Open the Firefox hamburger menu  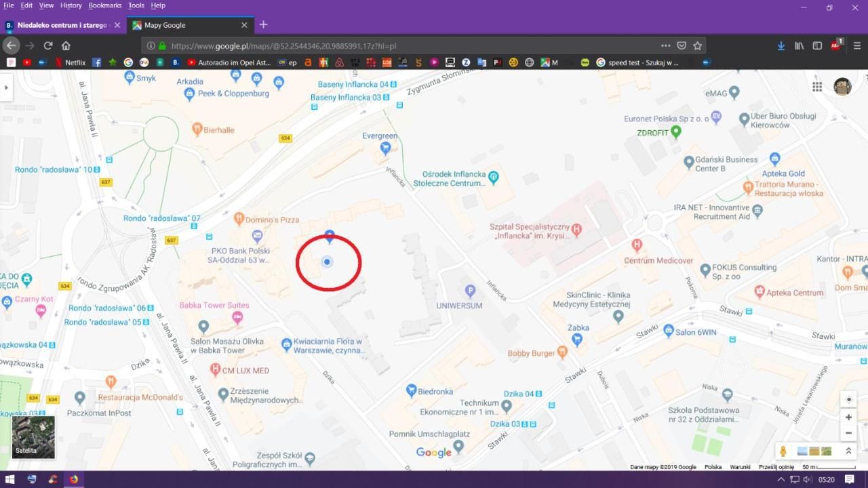click(856, 45)
